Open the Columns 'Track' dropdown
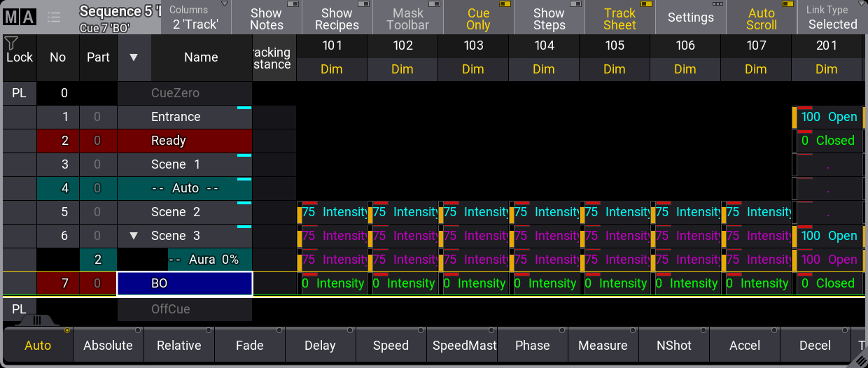Screen dimensions: 868x368 (195, 17)
